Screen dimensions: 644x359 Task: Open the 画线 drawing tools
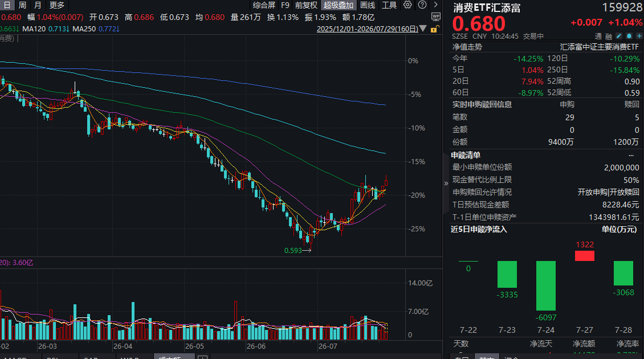click(368, 5)
